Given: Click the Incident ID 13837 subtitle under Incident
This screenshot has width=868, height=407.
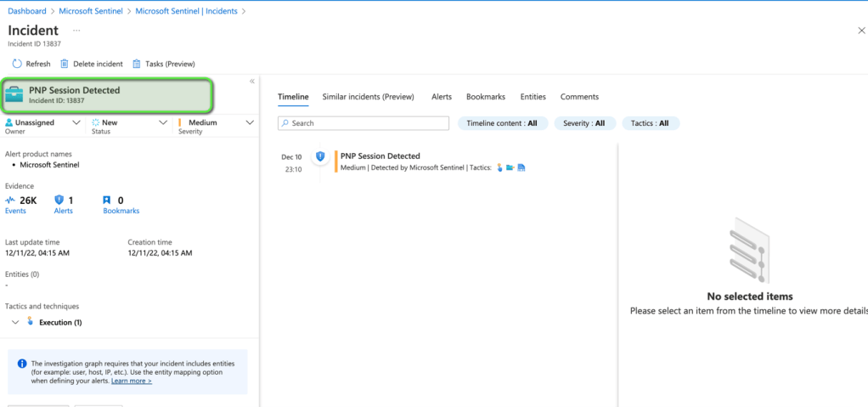Looking at the screenshot, I should [34, 43].
